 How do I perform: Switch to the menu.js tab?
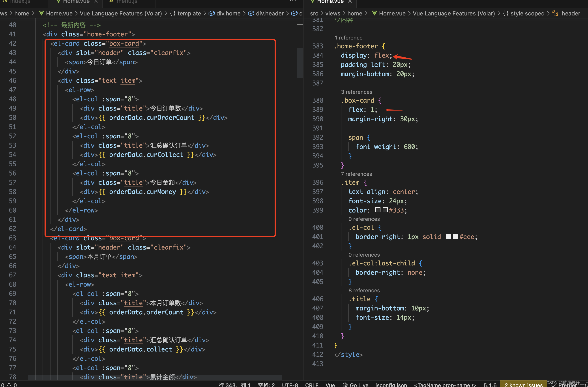(127, 2)
